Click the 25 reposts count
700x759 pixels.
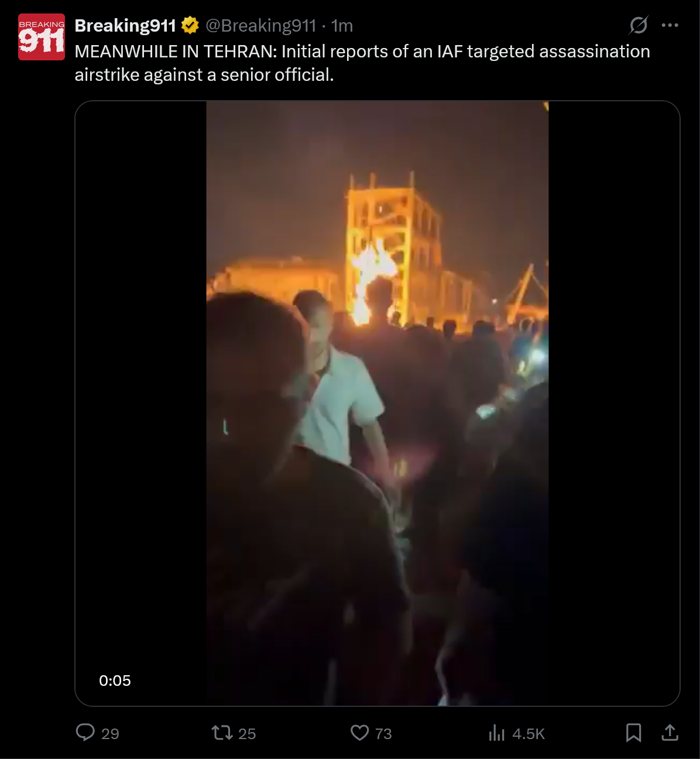(x=247, y=734)
